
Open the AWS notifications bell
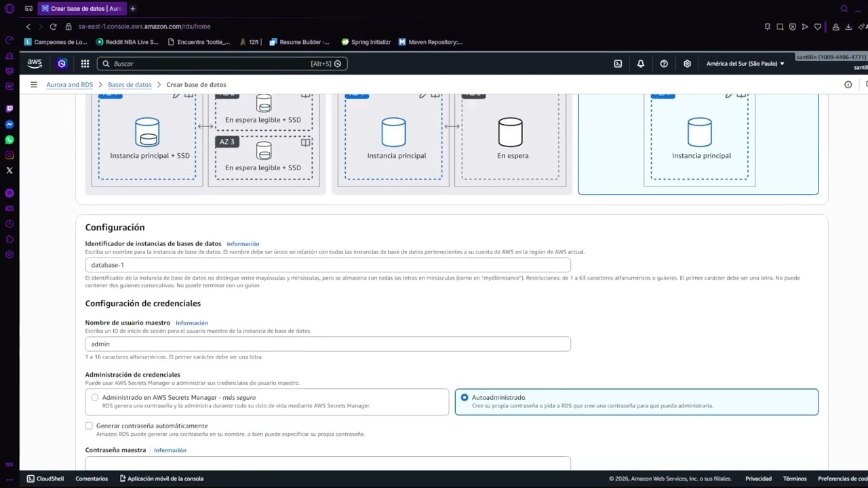(x=641, y=63)
